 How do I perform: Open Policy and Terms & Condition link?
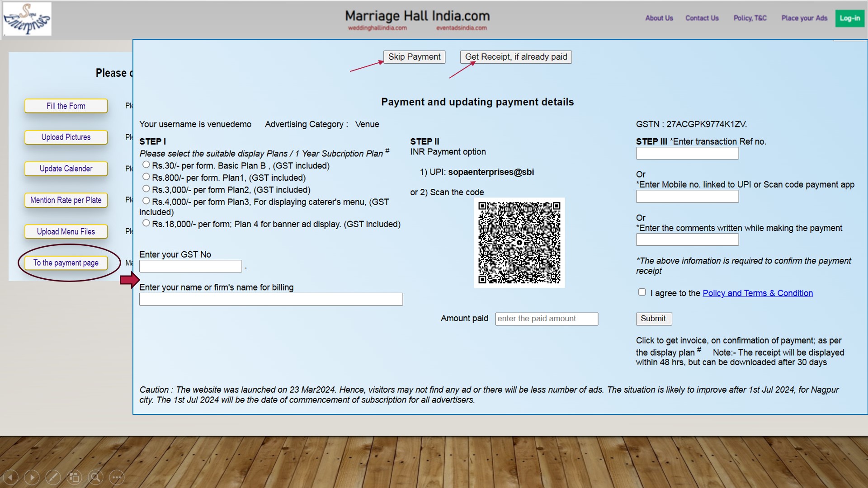758,293
